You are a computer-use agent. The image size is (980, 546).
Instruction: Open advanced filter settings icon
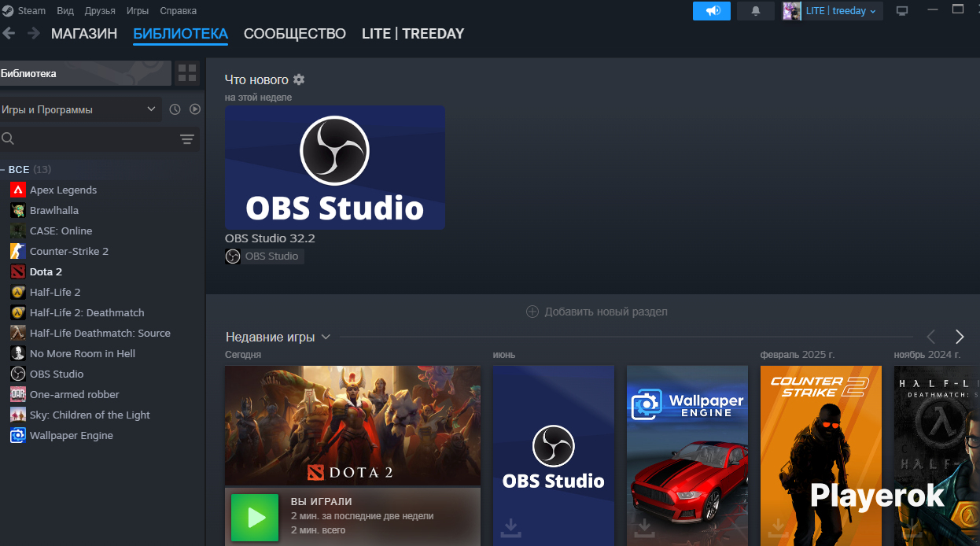pos(186,139)
